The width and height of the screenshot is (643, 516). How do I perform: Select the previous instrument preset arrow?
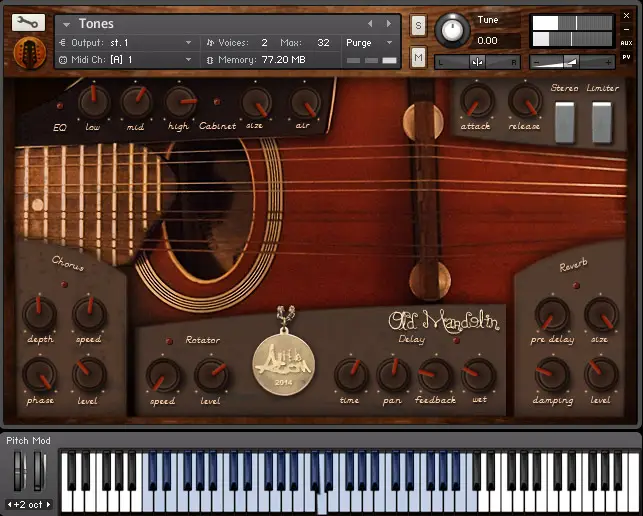[x=370, y=24]
